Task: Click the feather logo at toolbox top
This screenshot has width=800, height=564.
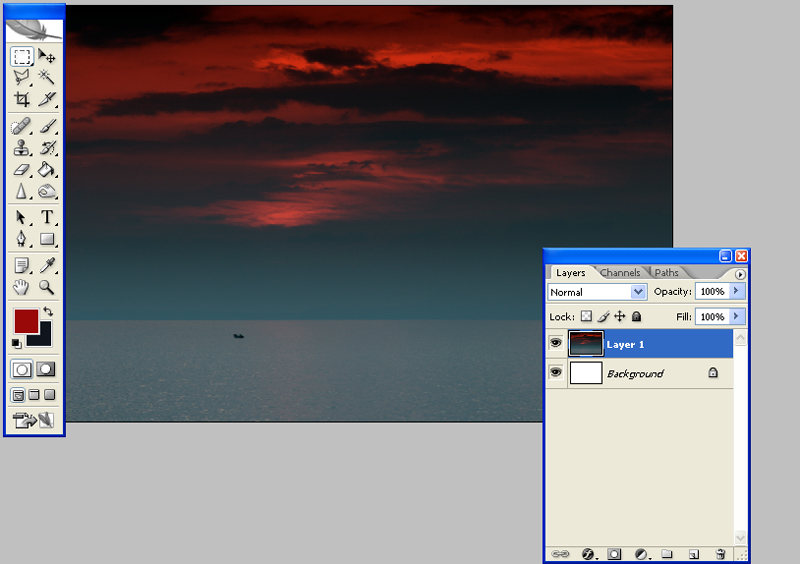Action: [34, 31]
